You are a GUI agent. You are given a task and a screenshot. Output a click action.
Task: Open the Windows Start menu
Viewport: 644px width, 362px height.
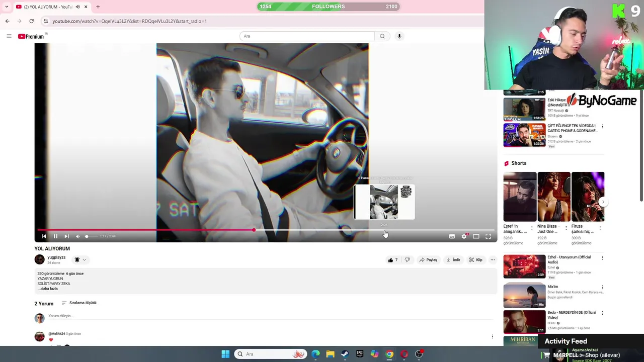pyautogui.click(x=225, y=354)
